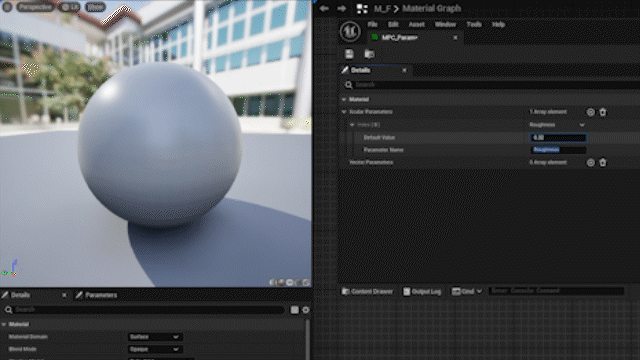Screen dimensions: 640x360
Task: Collapse the Index [0] element
Action: pyautogui.click(x=352, y=125)
